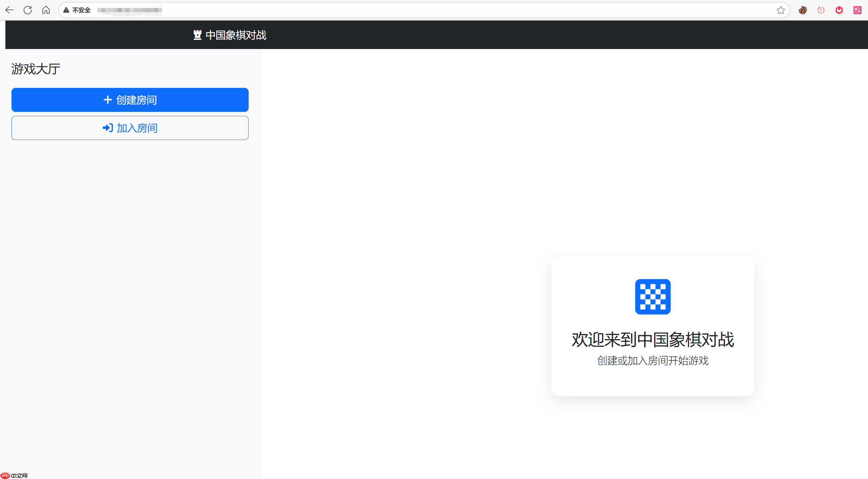
Task: Open the cookie manager extension icon
Action: (803, 10)
